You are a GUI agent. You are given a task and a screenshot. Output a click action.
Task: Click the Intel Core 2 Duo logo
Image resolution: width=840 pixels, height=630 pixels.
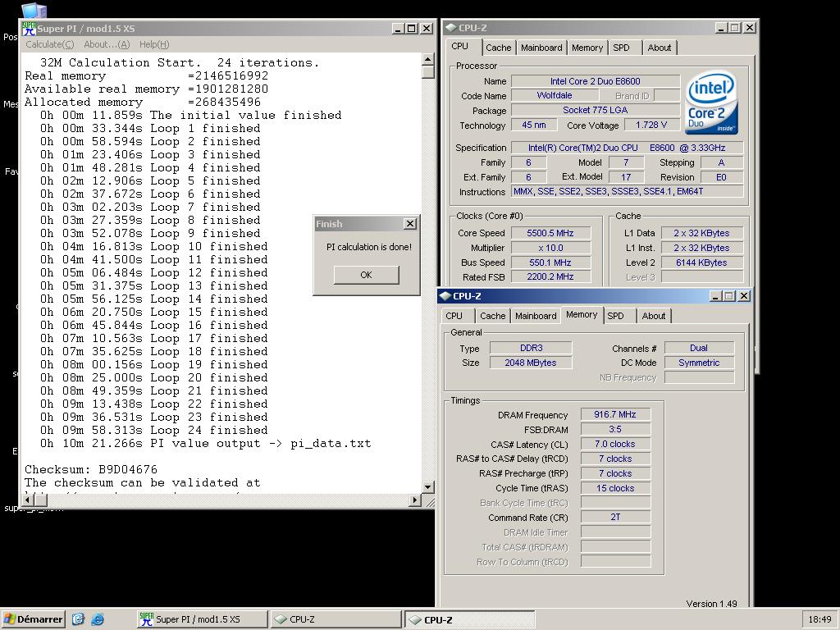click(x=711, y=103)
